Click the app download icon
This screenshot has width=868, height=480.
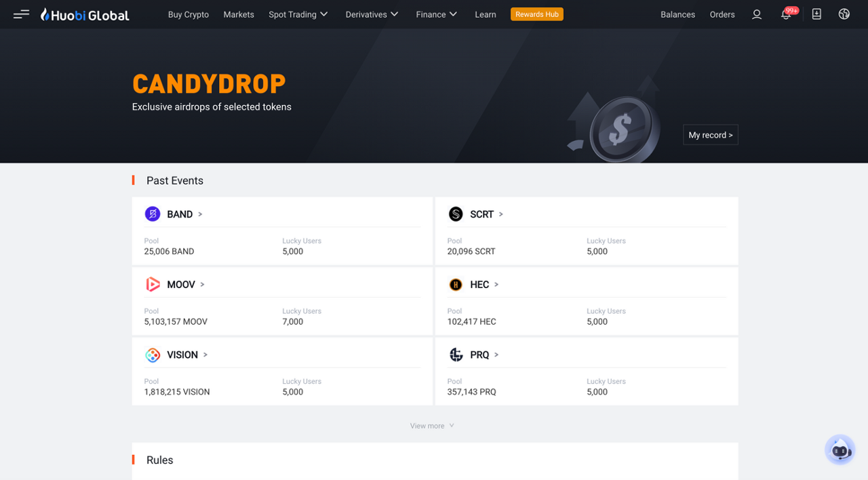pos(816,14)
